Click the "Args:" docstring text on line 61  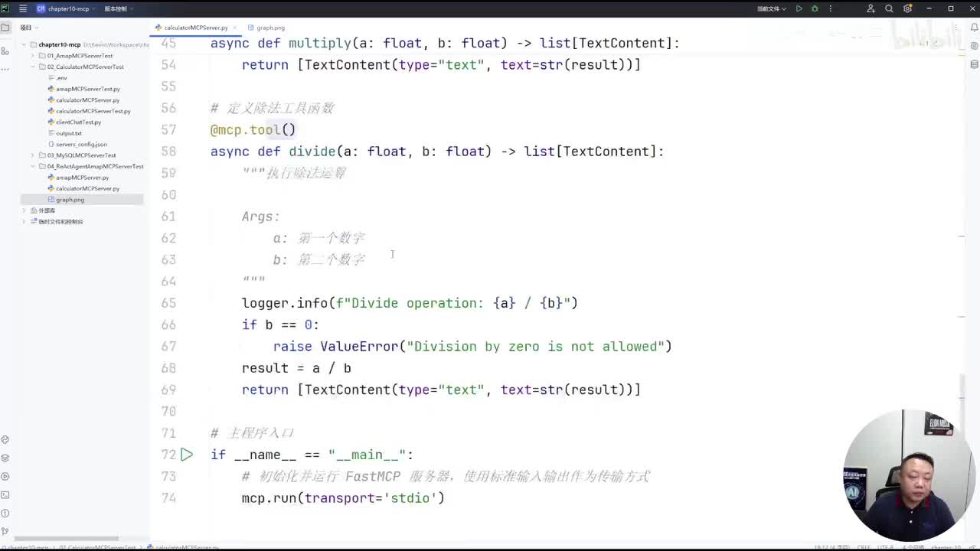[261, 217]
